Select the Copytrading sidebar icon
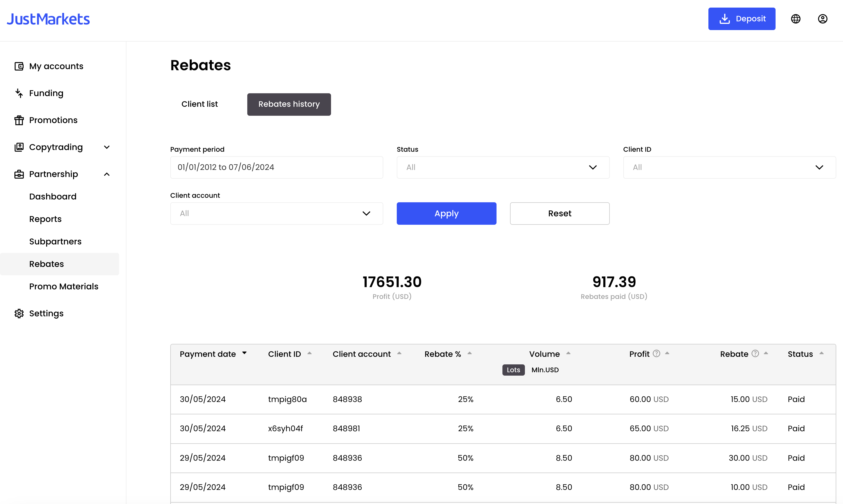The width and height of the screenshot is (843, 504). point(19,147)
